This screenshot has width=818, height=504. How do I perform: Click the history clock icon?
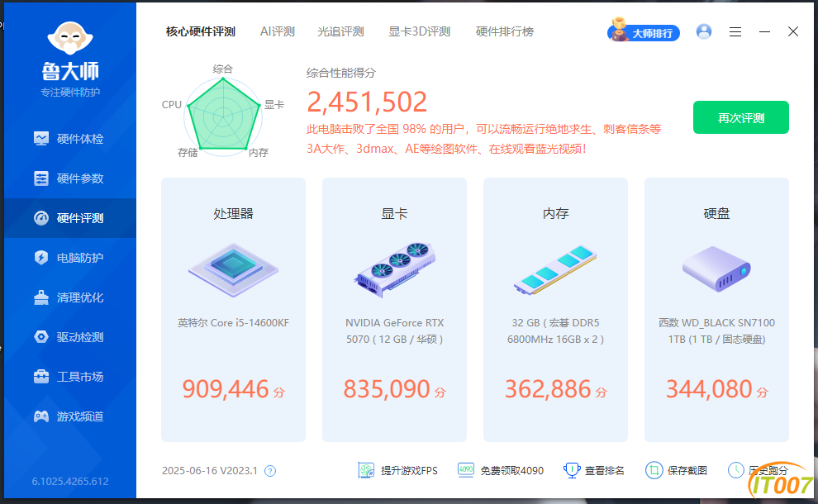coord(735,470)
